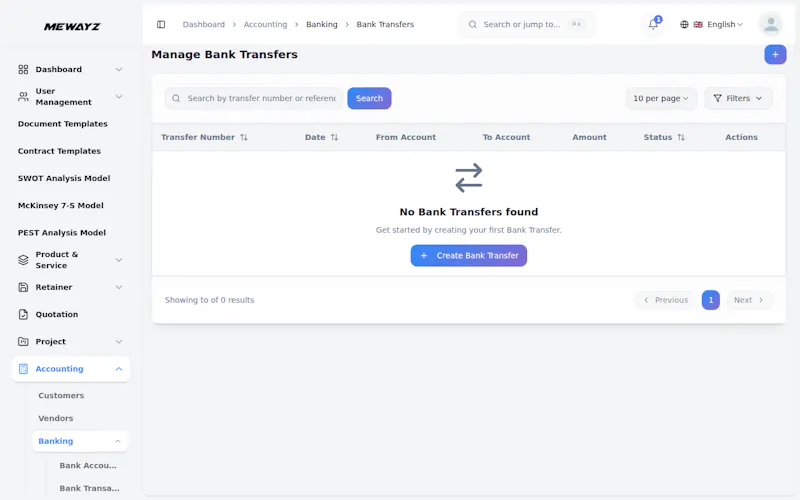Expand the User Management chevron

(118, 96)
